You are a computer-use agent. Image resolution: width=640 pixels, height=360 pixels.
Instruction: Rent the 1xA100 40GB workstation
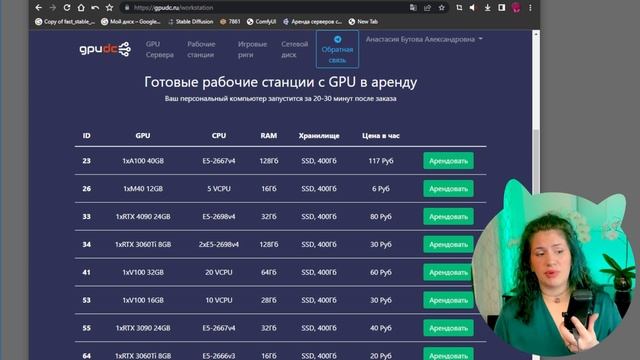point(448,161)
